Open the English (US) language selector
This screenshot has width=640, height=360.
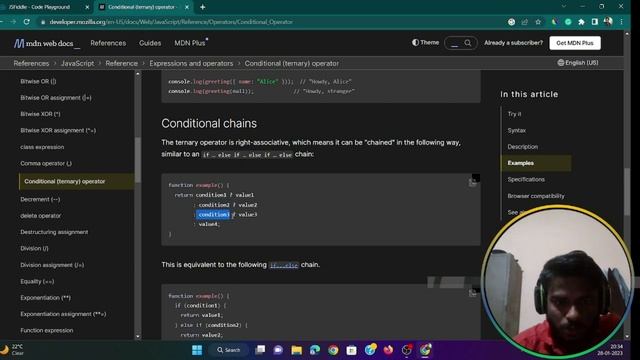point(578,63)
